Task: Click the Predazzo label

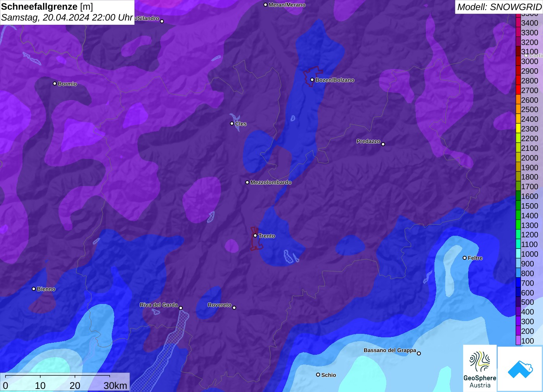Action: (x=368, y=141)
